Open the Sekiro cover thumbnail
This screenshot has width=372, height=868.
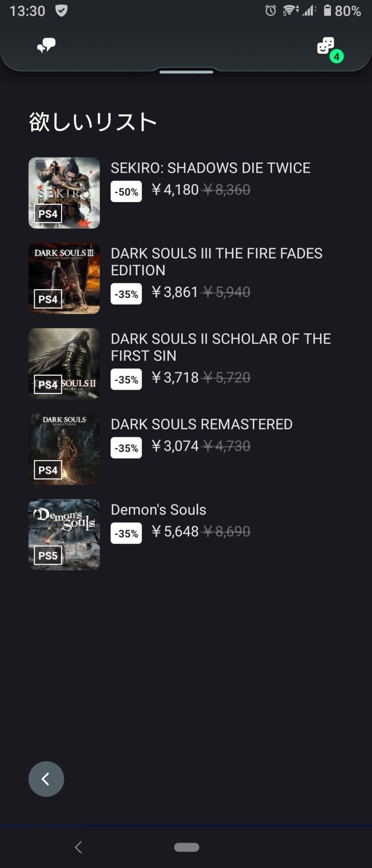click(64, 193)
